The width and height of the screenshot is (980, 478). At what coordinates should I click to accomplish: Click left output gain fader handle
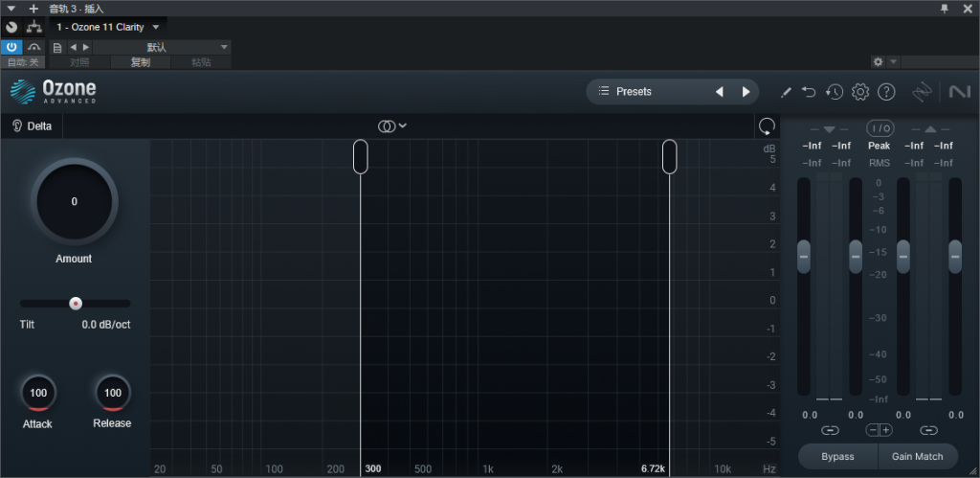coord(903,257)
